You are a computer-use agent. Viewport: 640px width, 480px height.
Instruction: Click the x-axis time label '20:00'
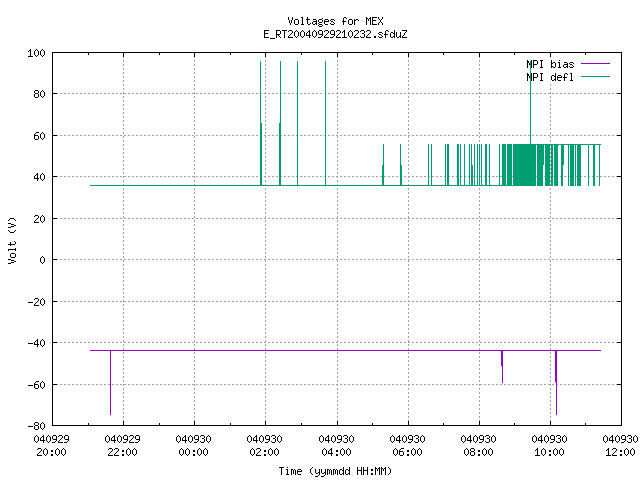[x=51, y=452]
